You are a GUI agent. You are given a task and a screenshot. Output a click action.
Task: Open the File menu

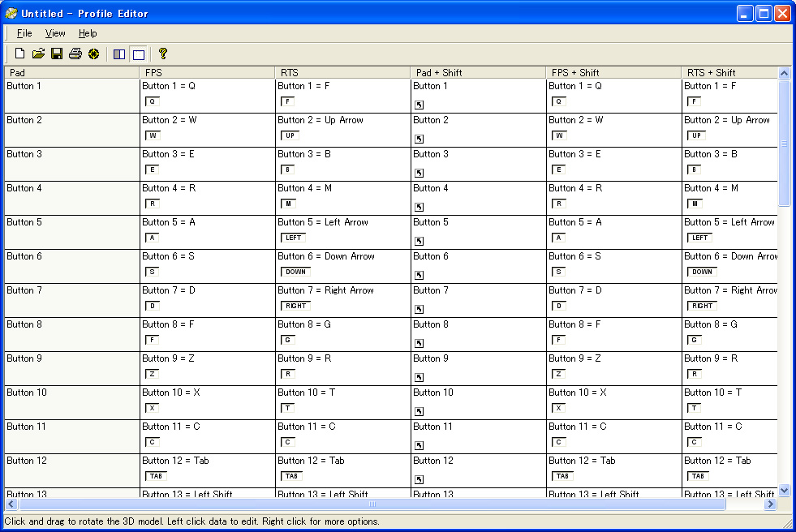24,33
